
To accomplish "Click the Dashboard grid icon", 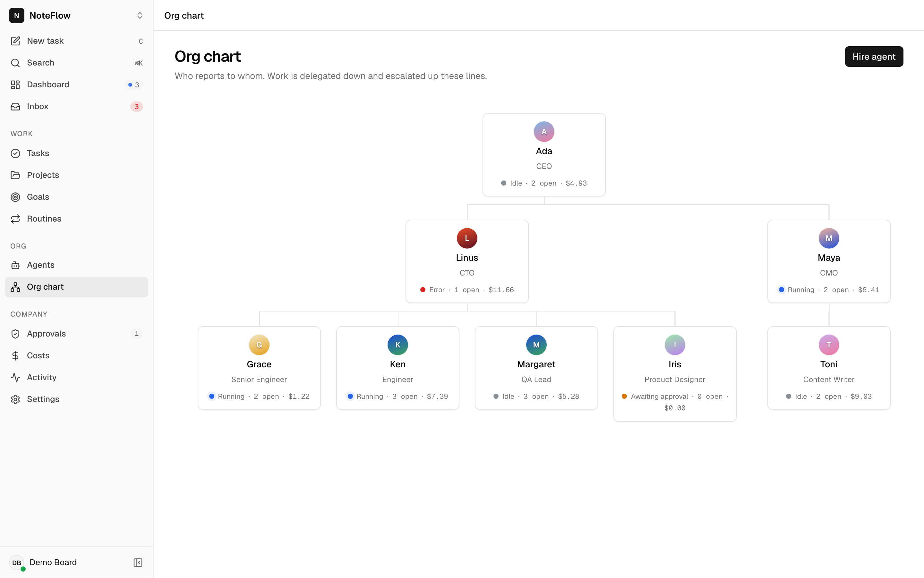I will coord(15,84).
